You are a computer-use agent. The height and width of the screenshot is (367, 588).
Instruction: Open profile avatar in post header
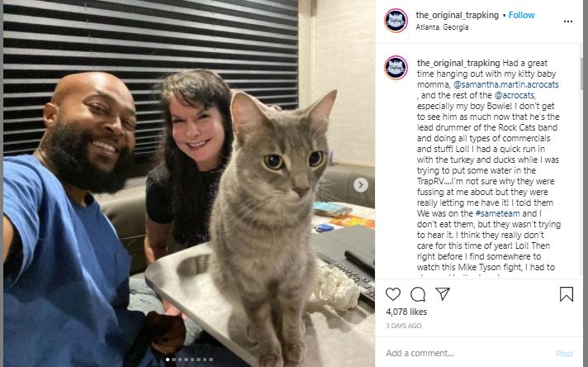click(396, 21)
